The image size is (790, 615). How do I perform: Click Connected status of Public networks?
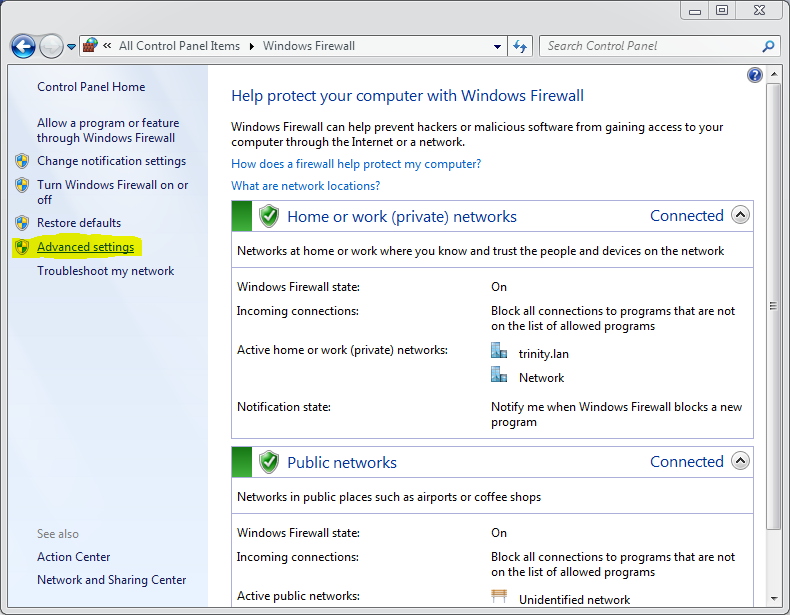coord(687,461)
